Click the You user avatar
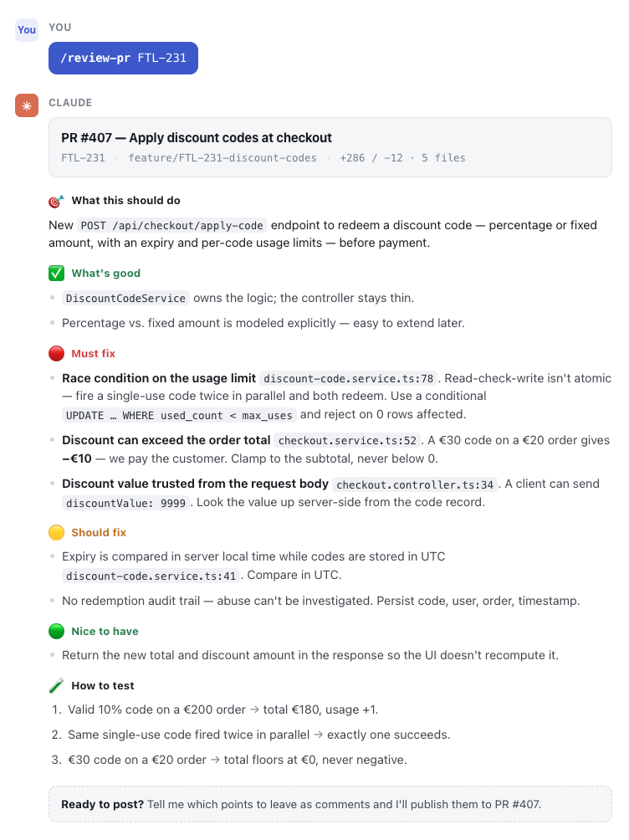The width and height of the screenshot is (629, 840). 26,29
